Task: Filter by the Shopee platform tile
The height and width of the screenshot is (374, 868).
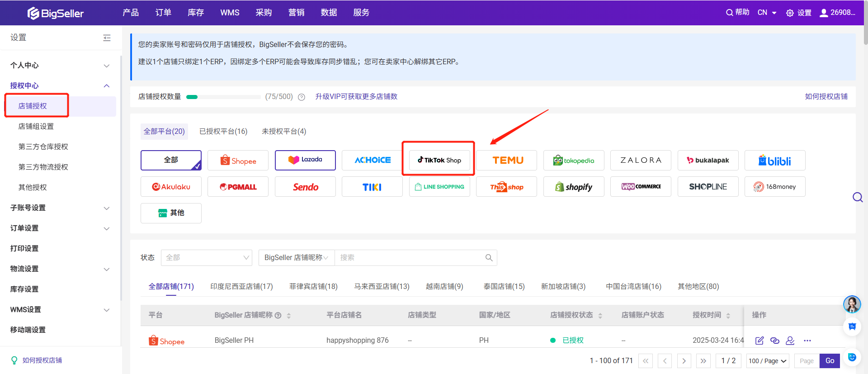Action: point(238,161)
